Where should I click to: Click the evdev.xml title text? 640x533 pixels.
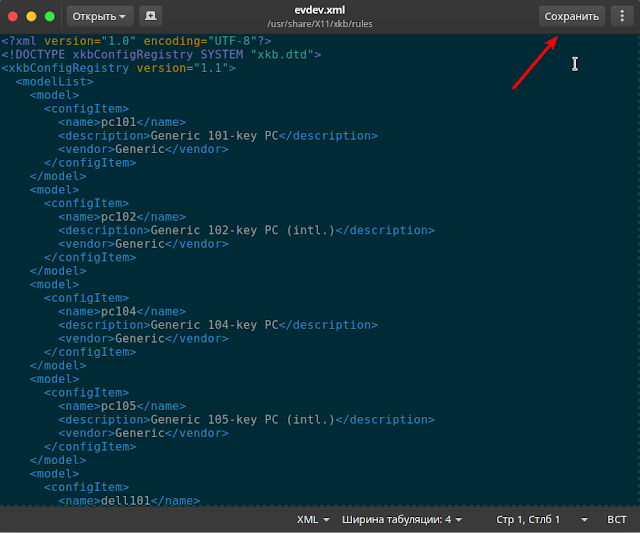(320, 10)
